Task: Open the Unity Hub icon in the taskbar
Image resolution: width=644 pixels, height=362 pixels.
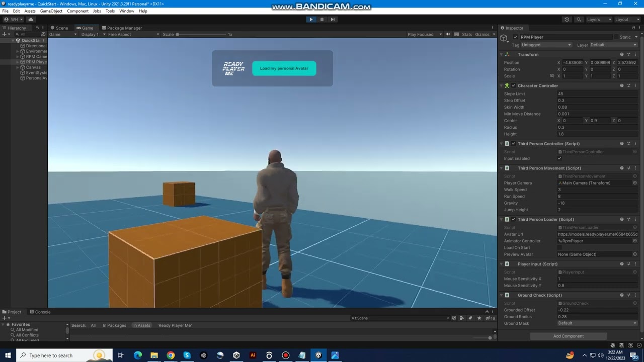Action: [236, 355]
